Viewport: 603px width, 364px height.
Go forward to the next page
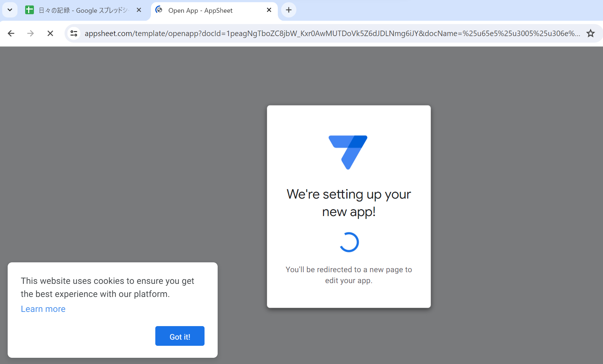(31, 34)
